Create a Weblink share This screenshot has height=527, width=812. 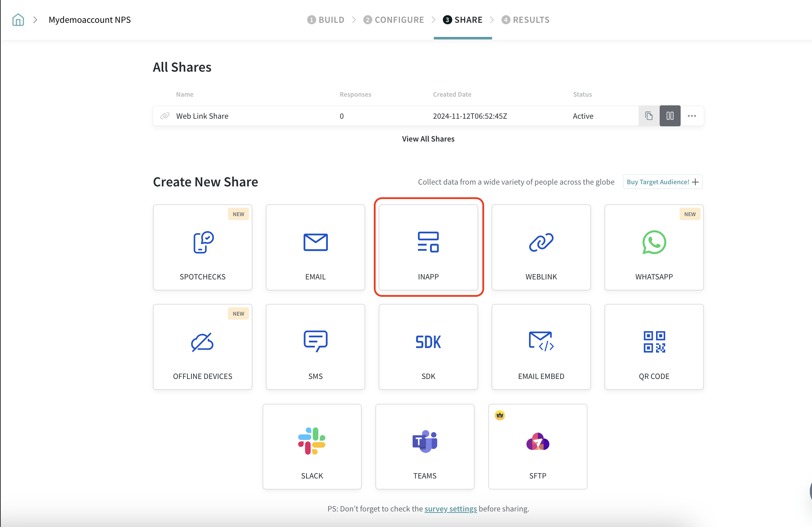(541, 247)
